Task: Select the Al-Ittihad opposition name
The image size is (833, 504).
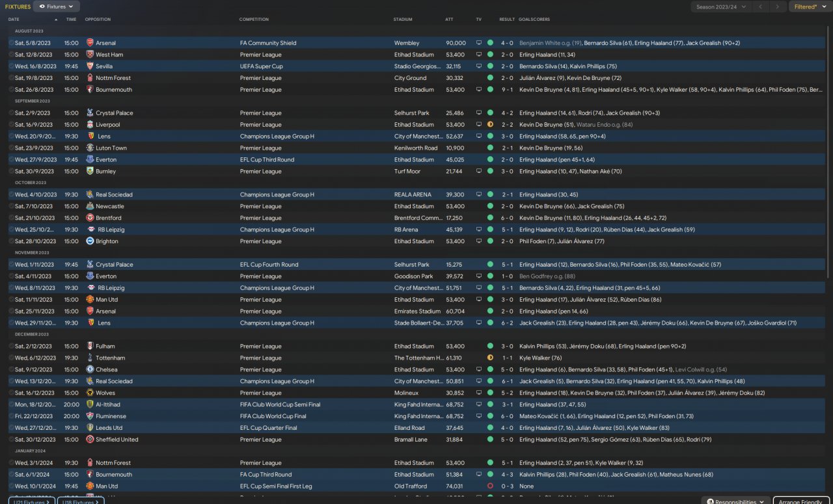Action: click(x=108, y=405)
